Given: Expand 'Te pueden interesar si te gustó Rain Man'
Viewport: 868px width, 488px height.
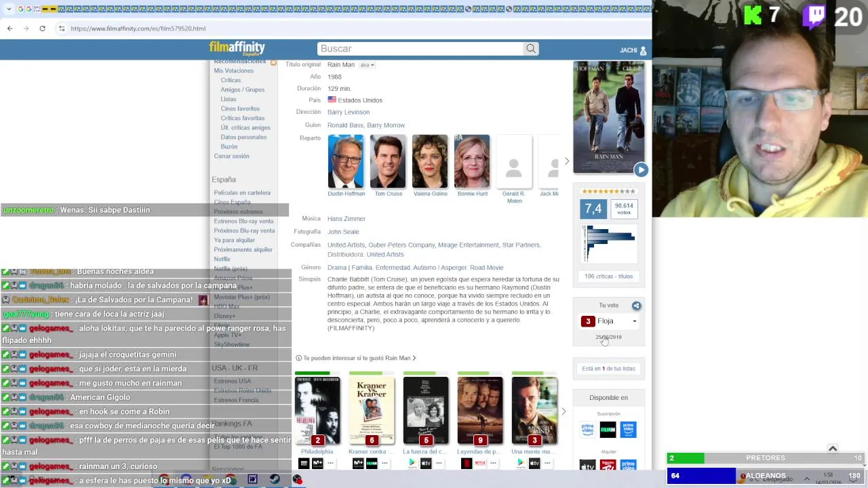Looking at the screenshot, I should click(359, 358).
